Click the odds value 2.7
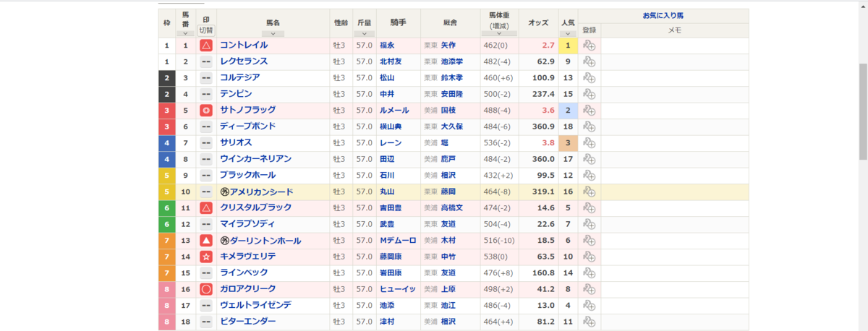This screenshot has height=331, width=868. (549, 46)
